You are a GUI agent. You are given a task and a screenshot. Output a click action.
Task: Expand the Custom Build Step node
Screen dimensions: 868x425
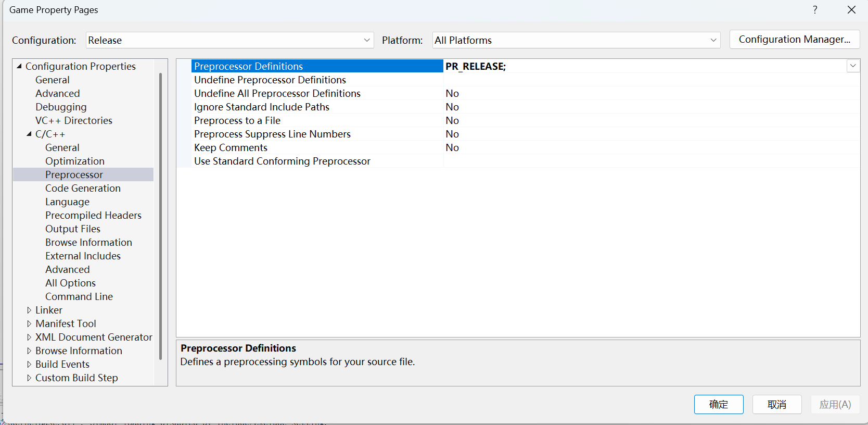point(29,378)
